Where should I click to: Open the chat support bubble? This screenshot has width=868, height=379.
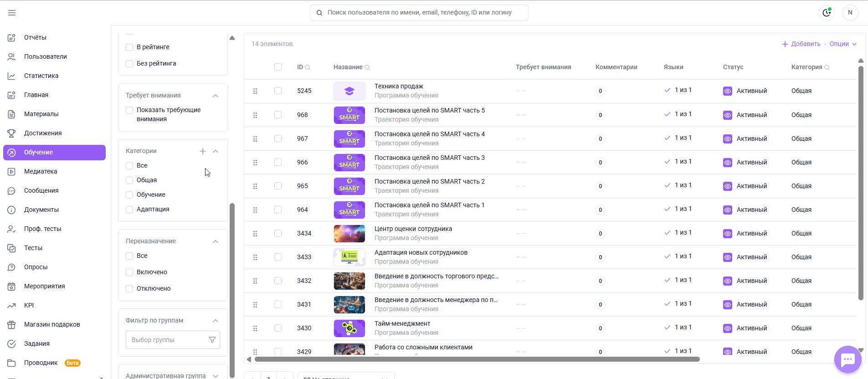tap(847, 360)
